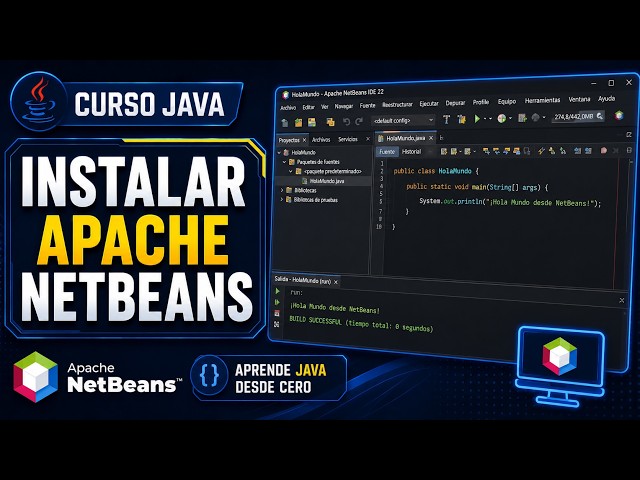Open the Ejecutar menu

coord(429,104)
